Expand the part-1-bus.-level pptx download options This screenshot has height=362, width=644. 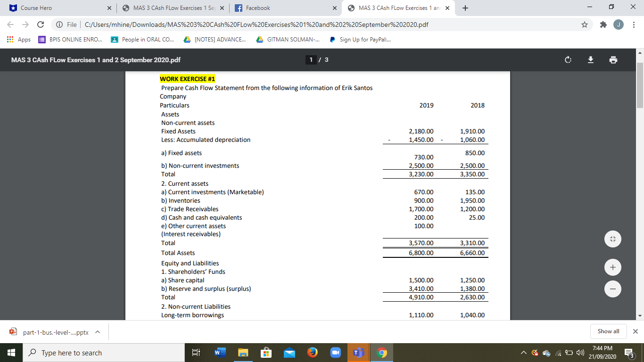[x=98, y=331]
